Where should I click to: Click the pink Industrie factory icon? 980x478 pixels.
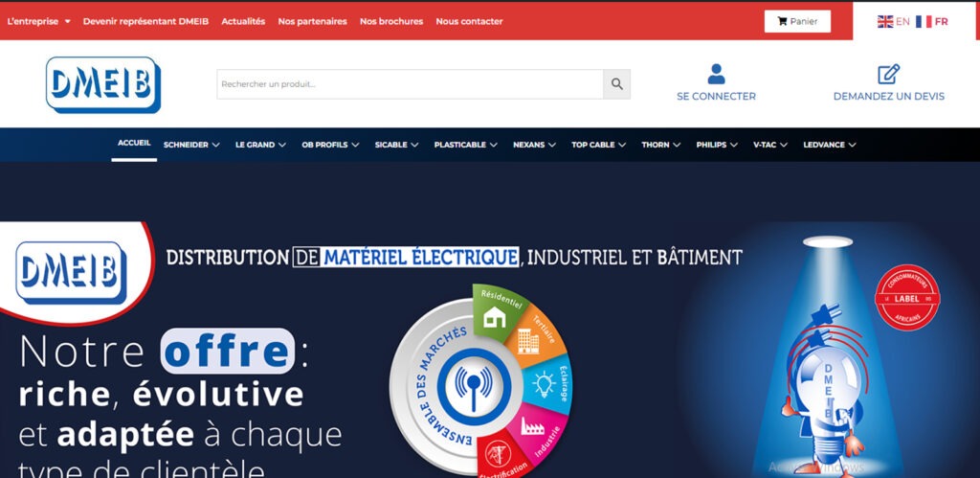(x=532, y=424)
